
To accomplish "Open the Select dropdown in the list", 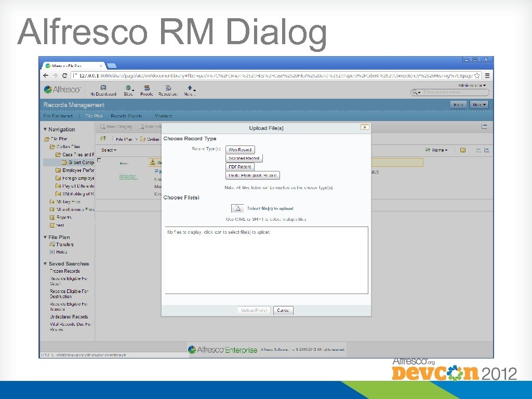I will tap(109, 150).
